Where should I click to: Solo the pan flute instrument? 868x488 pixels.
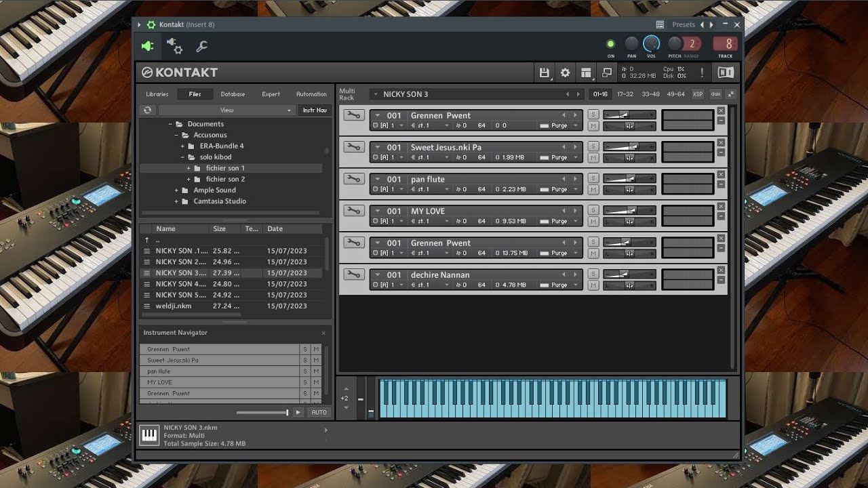coord(593,178)
